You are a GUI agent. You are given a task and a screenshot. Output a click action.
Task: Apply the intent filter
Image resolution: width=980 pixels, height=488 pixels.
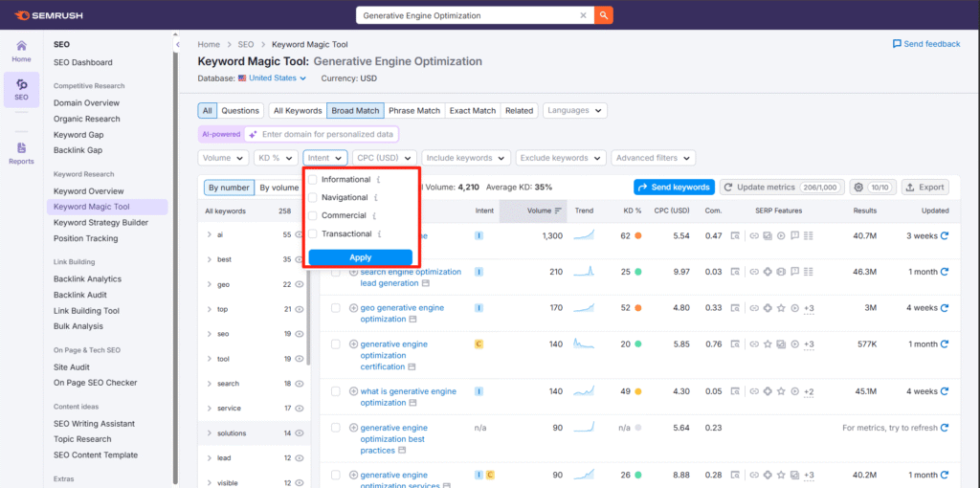pyautogui.click(x=360, y=257)
